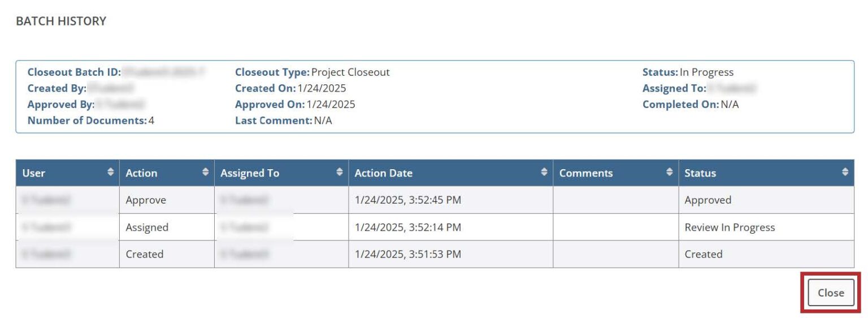
Task: Sort by User column sort icon
Action: (x=111, y=172)
